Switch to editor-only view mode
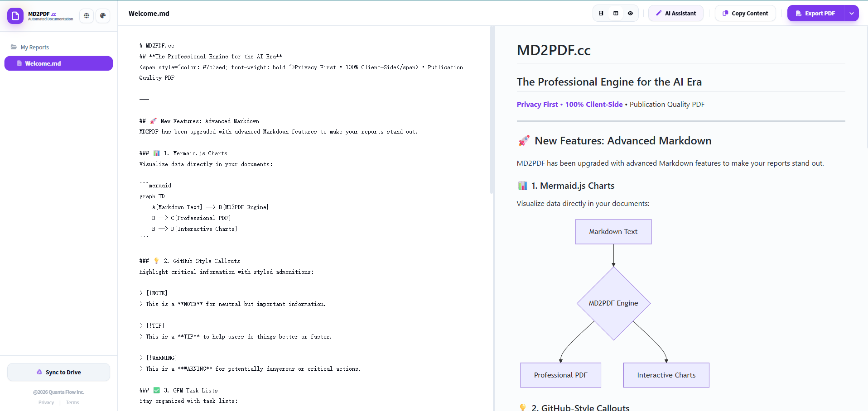 601,13
